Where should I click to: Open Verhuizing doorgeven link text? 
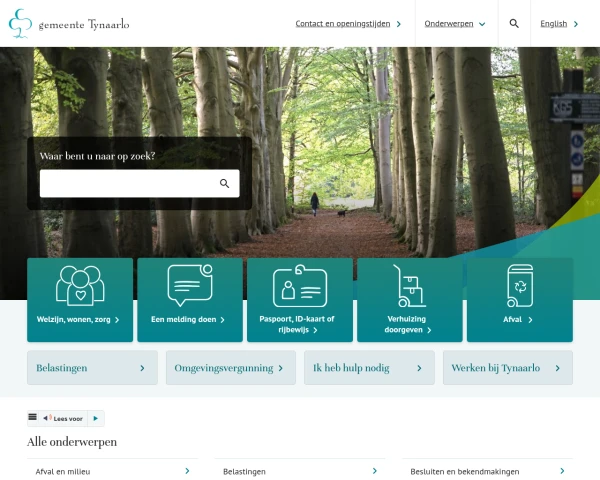[405, 324]
